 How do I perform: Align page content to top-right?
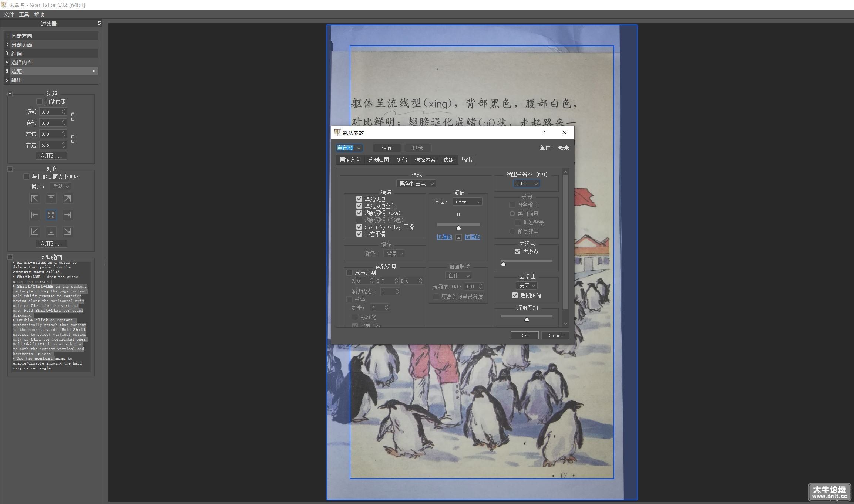pyautogui.click(x=67, y=199)
